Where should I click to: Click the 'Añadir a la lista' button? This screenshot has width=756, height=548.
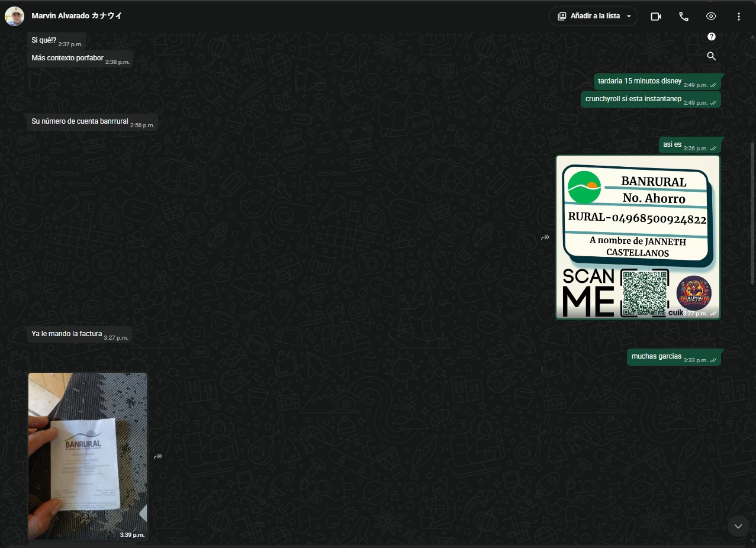[x=593, y=17]
